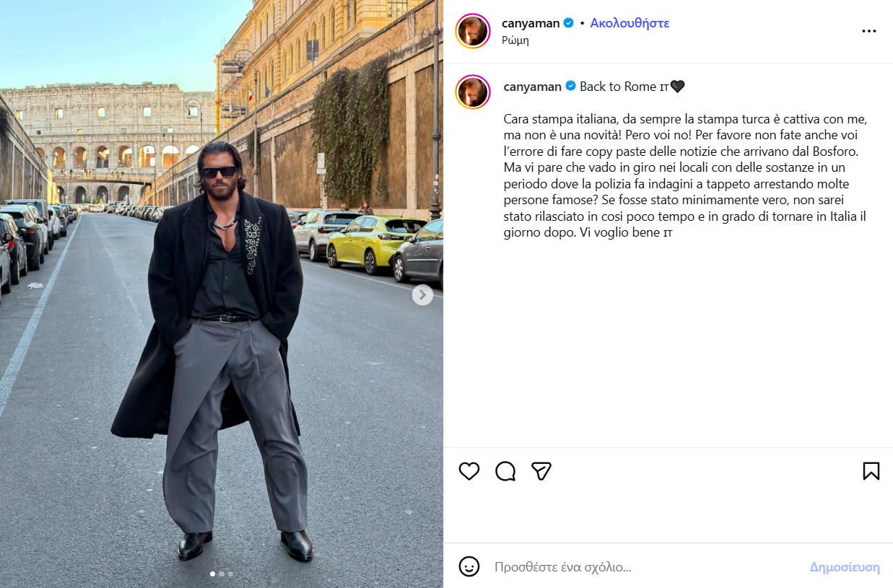Open the three-dot more options menu
Screen dimensions: 893x588
click(x=869, y=31)
